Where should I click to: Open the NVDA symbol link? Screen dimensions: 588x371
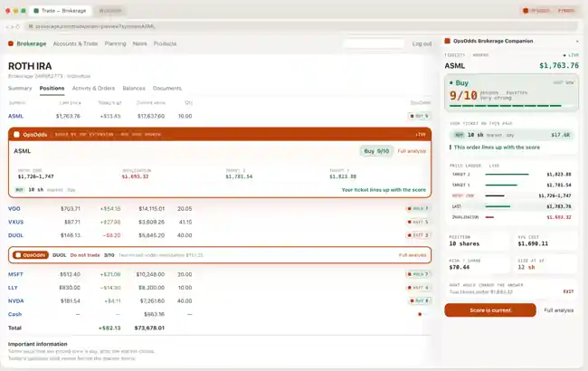(x=16, y=300)
